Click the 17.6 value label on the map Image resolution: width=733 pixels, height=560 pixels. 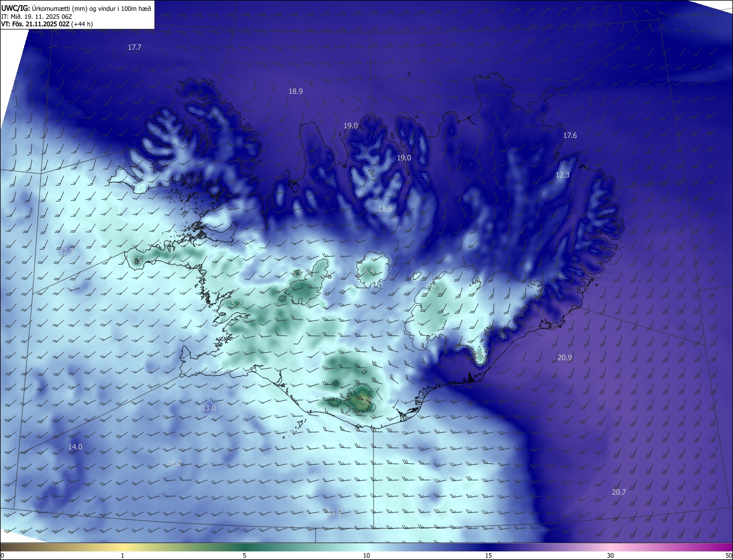[x=570, y=136]
